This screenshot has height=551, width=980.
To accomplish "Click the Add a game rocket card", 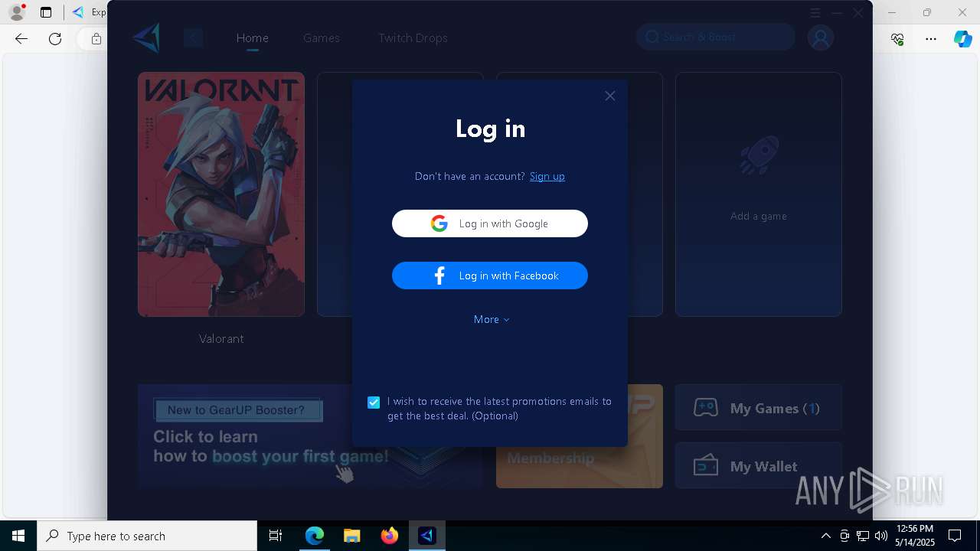I will tap(759, 194).
